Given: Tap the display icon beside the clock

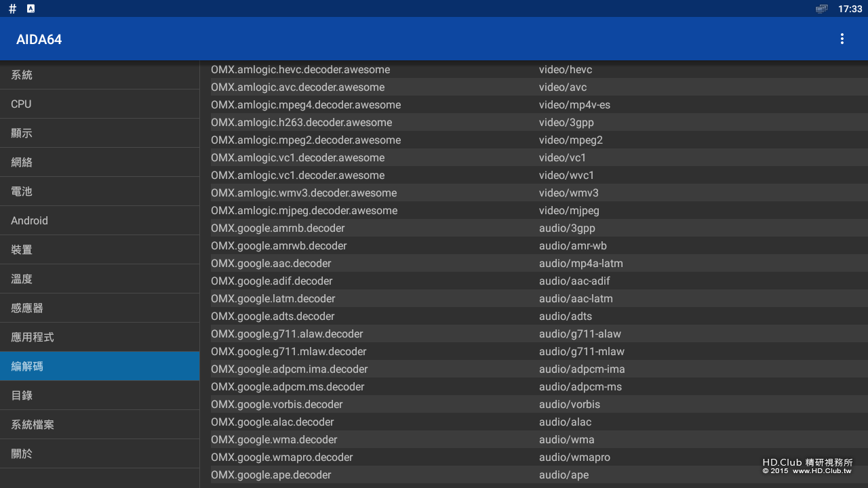Looking at the screenshot, I should click(822, 9).
